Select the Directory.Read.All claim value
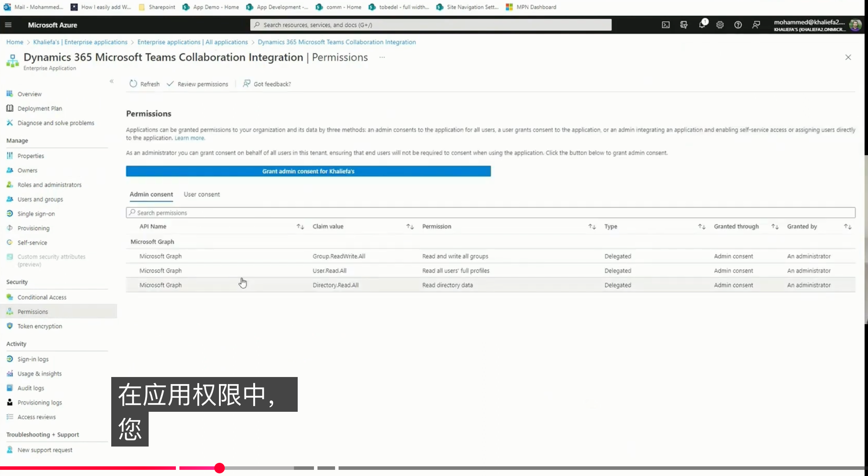 coord(336,286)
